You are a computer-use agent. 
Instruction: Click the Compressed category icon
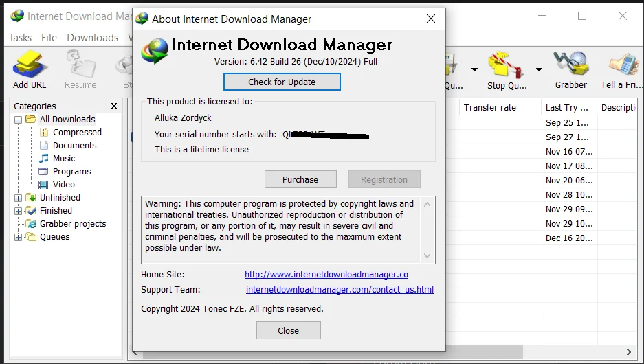coord(44,132)
